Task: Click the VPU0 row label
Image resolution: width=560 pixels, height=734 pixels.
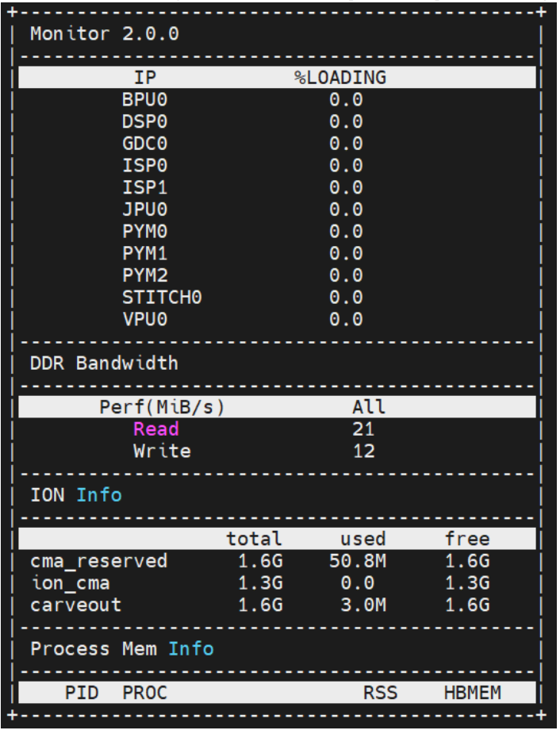Action: [144, 319]
